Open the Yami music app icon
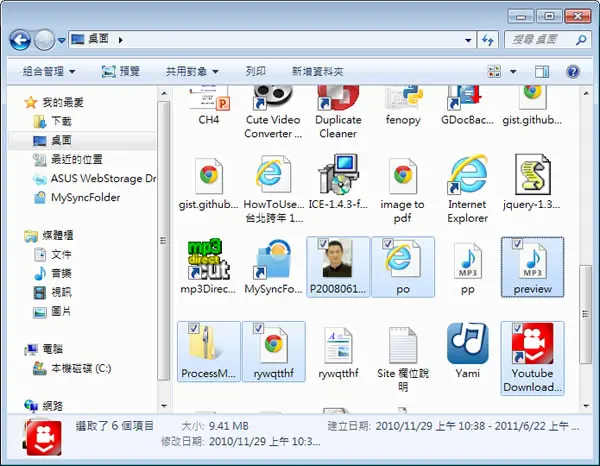This screenshot has width=600, height=466. [x=467, y=344]
